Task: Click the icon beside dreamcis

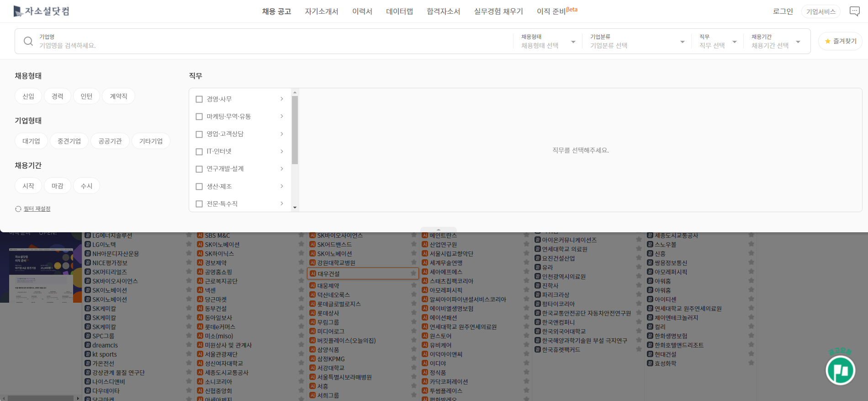Action: click(88, 345)
